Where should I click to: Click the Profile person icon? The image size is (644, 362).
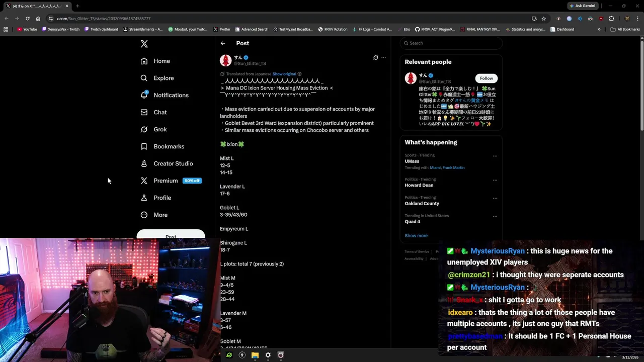coord(144,198)
